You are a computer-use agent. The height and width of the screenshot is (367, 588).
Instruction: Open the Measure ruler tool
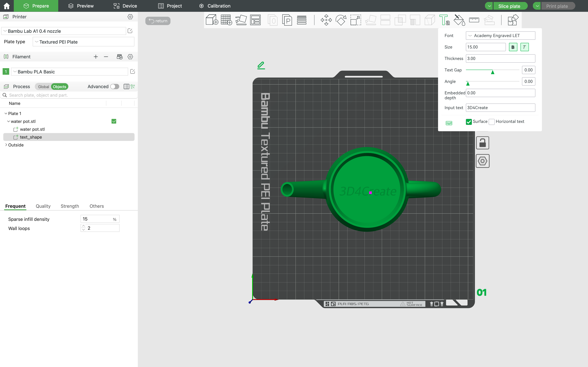[474, 20]
